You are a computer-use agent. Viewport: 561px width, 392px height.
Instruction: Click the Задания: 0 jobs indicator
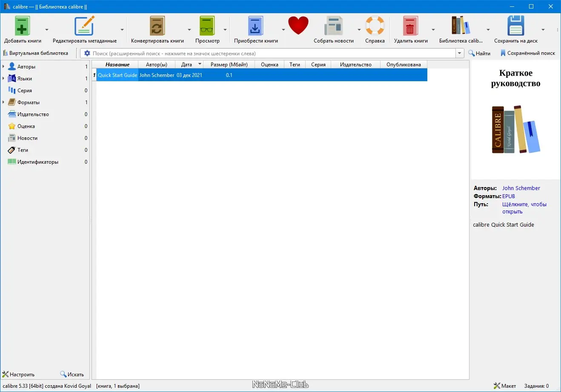pos(536,386)
